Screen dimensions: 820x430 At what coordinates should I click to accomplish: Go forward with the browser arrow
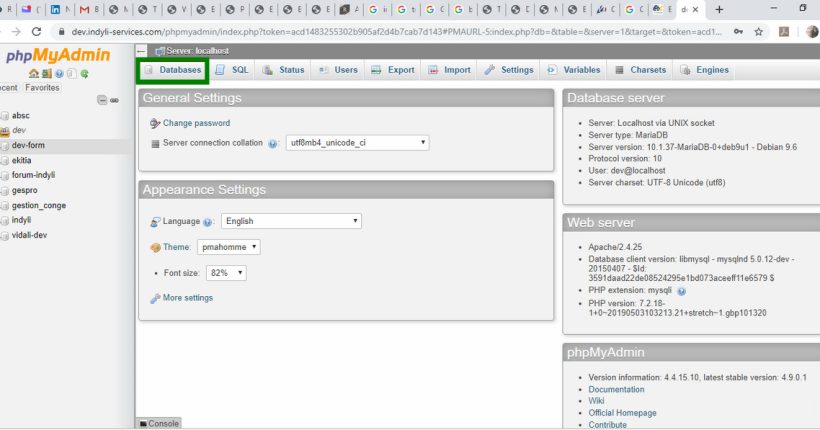[x=16, y=31]
